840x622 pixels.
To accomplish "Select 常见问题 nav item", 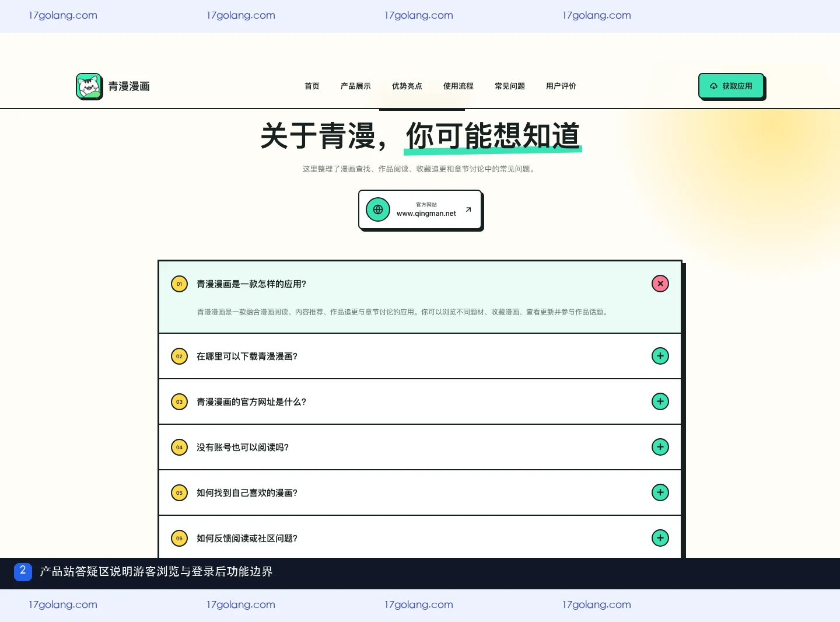I will [510, 86].
